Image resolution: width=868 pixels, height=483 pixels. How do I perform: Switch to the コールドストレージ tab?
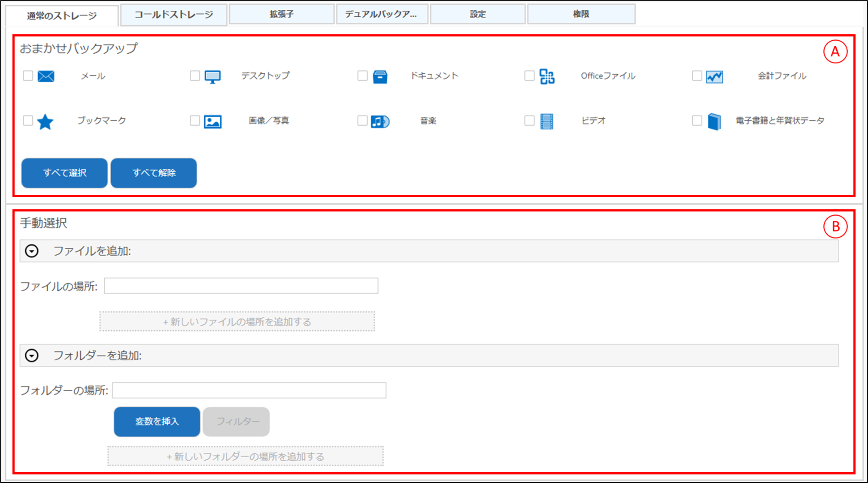tap(174, 15)
